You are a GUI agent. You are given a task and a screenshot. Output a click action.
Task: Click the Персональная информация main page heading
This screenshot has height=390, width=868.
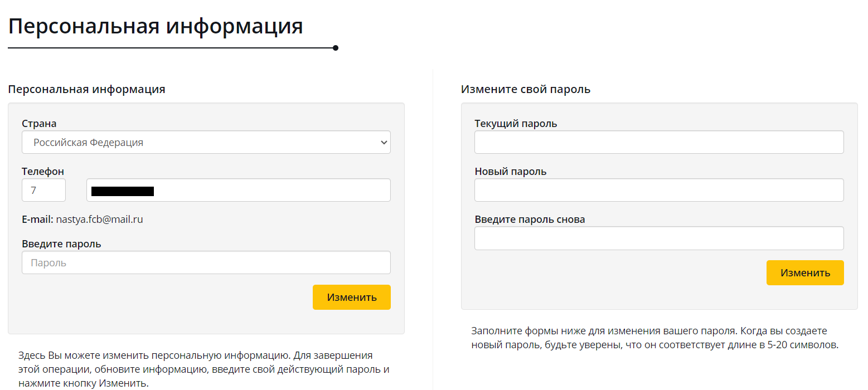pyautogui.click(x=156, y=26)
